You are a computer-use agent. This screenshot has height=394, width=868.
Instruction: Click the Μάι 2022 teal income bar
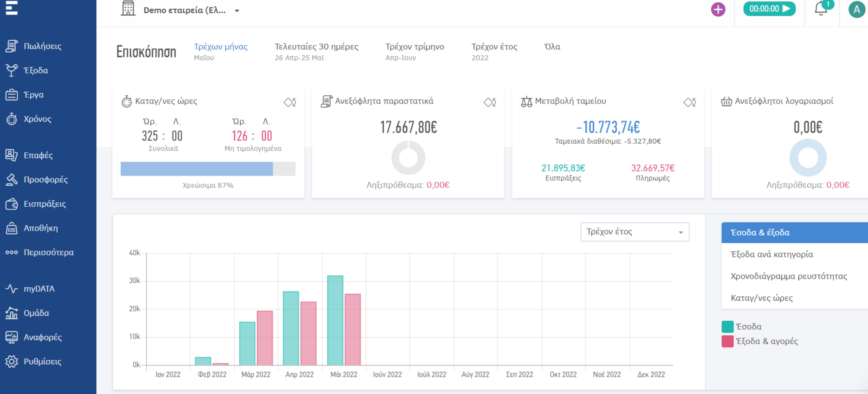click(x=335, y=320)
